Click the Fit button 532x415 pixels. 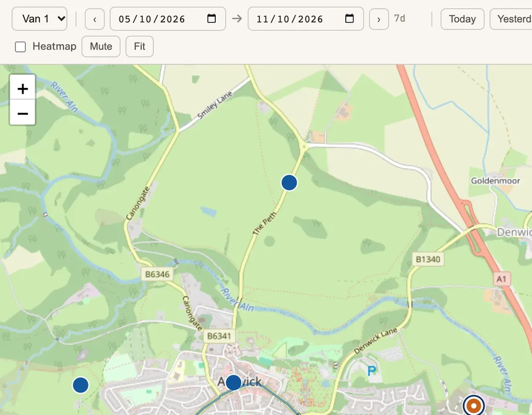pos(139,46)
